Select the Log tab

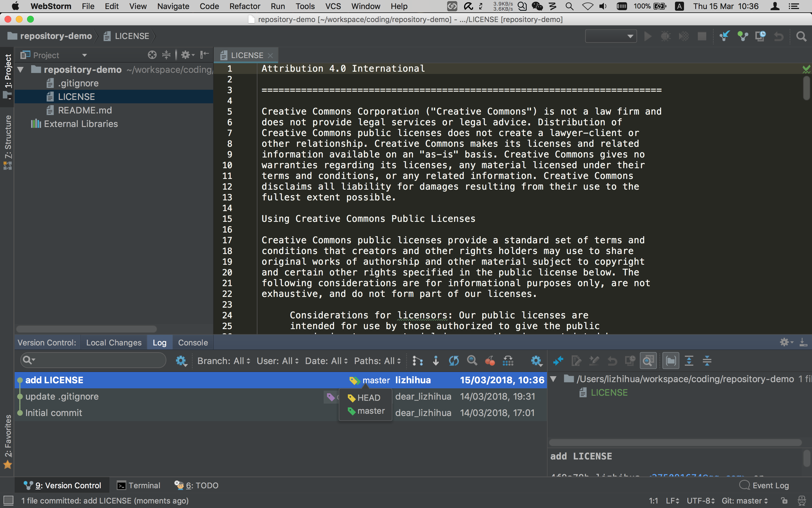click(x=160, y=342)
